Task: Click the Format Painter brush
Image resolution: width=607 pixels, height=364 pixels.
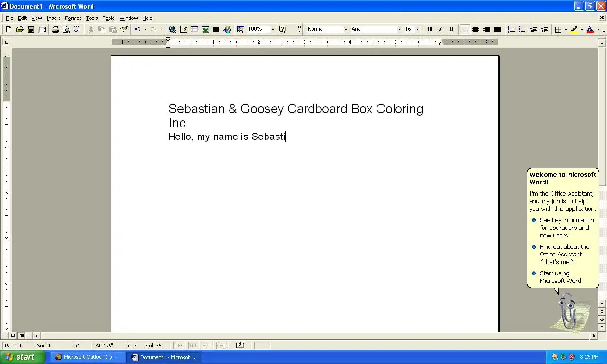Action: click(x=124, y=29)
